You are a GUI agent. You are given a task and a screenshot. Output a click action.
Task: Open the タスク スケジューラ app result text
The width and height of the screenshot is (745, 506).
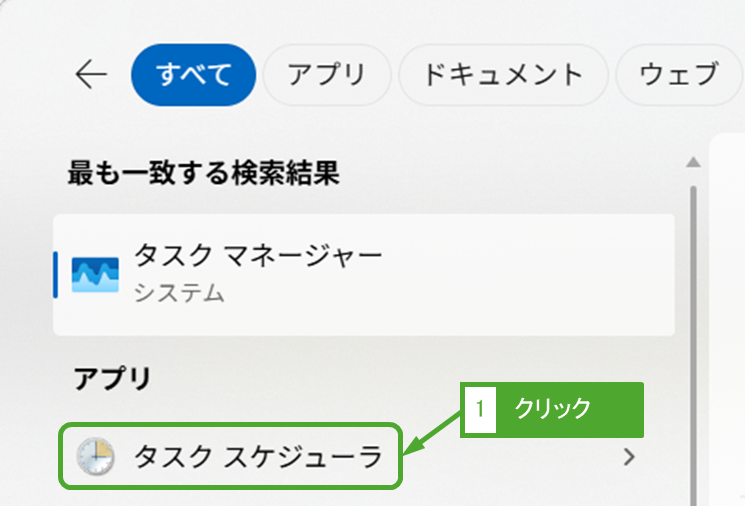(x=258, y=457)
